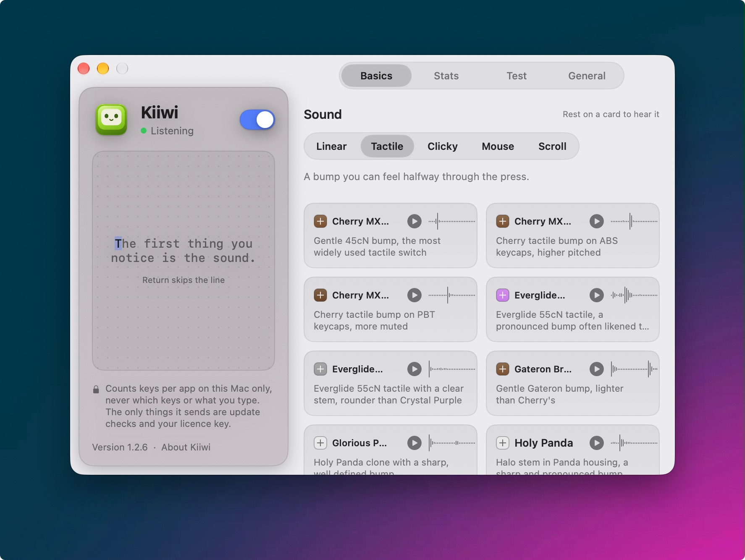This screenshot has height=560, width=745.
Task: Click the "A bump you can feel halfway" description
Action: [x=417, y=177]
